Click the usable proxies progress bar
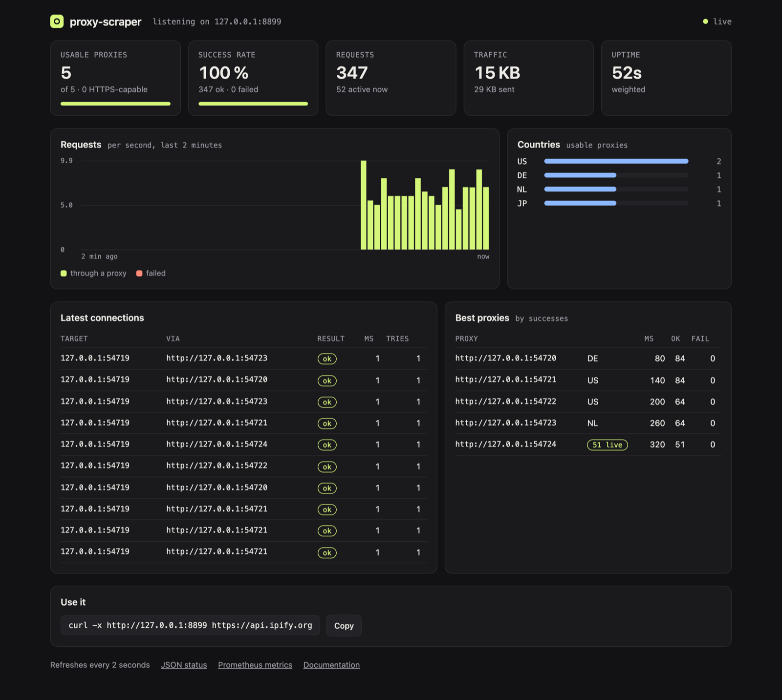 (x=115, y=104)
